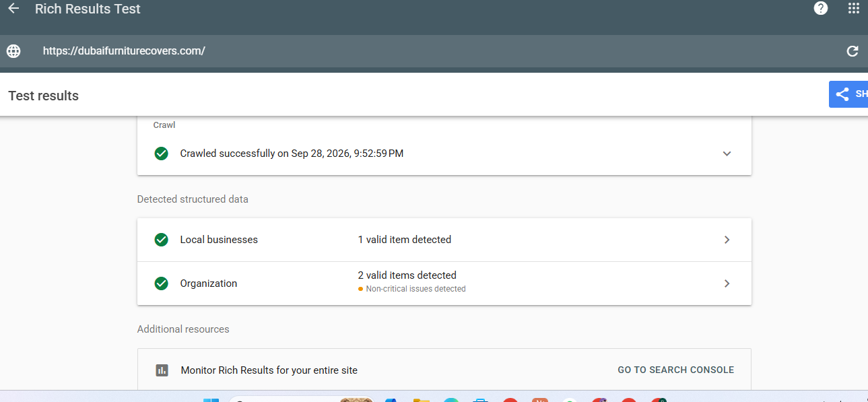Open the Windows Start menu

211,399
